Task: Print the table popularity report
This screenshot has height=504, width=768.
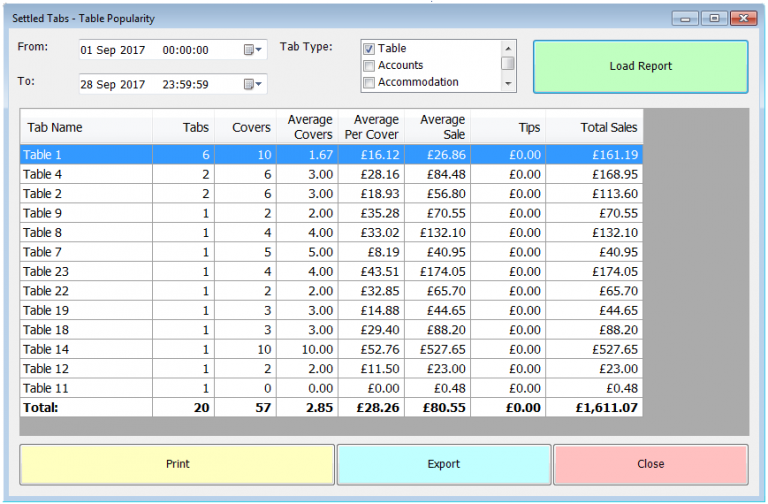Action: coord(177,464)
